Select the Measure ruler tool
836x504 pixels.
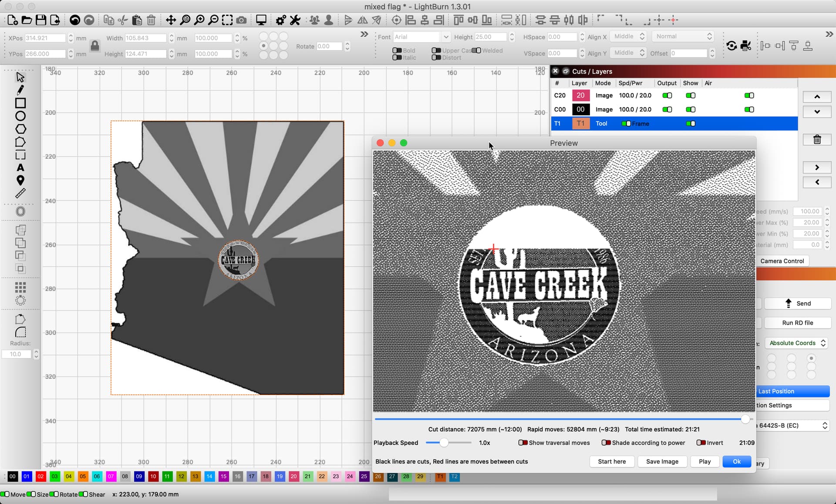(20, 193)
